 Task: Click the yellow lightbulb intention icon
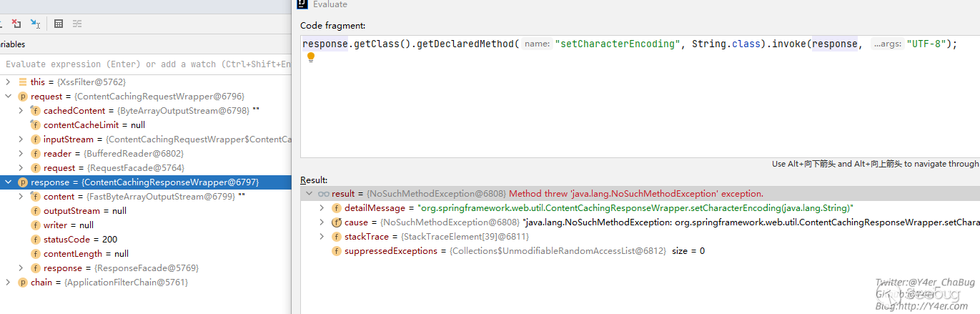311,57
